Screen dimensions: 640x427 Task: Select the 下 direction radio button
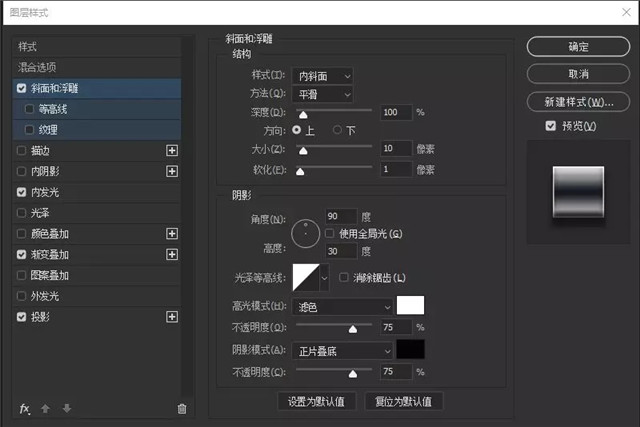(x=337, y=130)
